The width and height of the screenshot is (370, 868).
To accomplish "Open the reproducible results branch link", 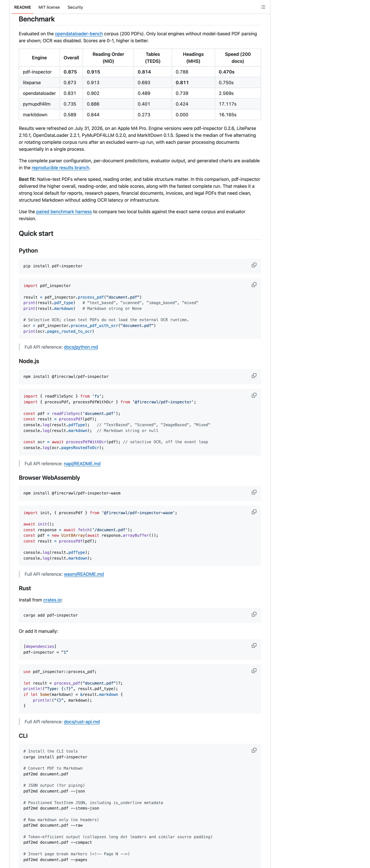I will (60, 168).
